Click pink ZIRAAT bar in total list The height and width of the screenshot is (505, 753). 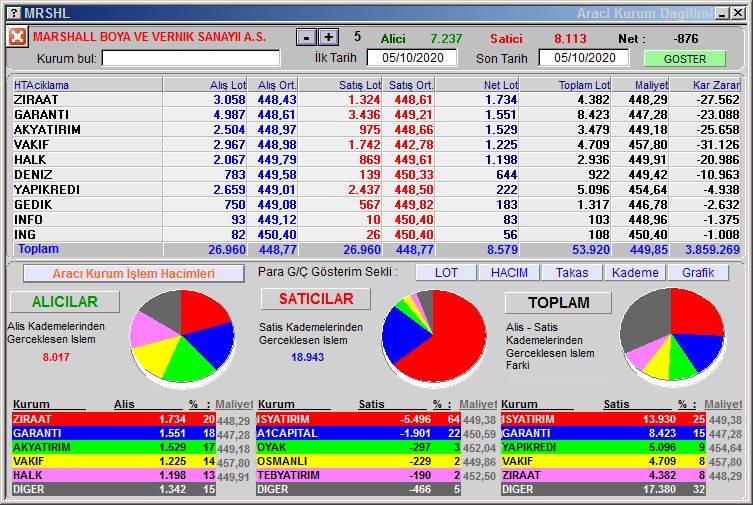pos(603,475)
